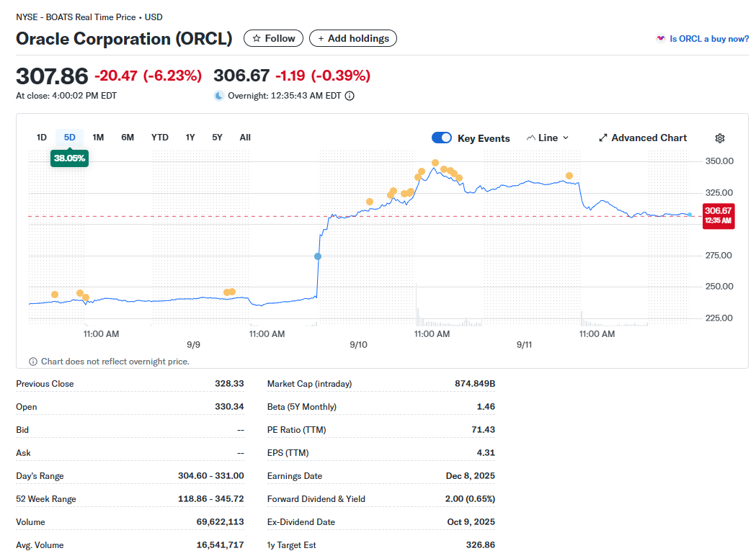Click the Day's Range value 304.60 - 331.00
Image resolution: width=756 pixels, height=556 pixels.
(x=210, y=476)
